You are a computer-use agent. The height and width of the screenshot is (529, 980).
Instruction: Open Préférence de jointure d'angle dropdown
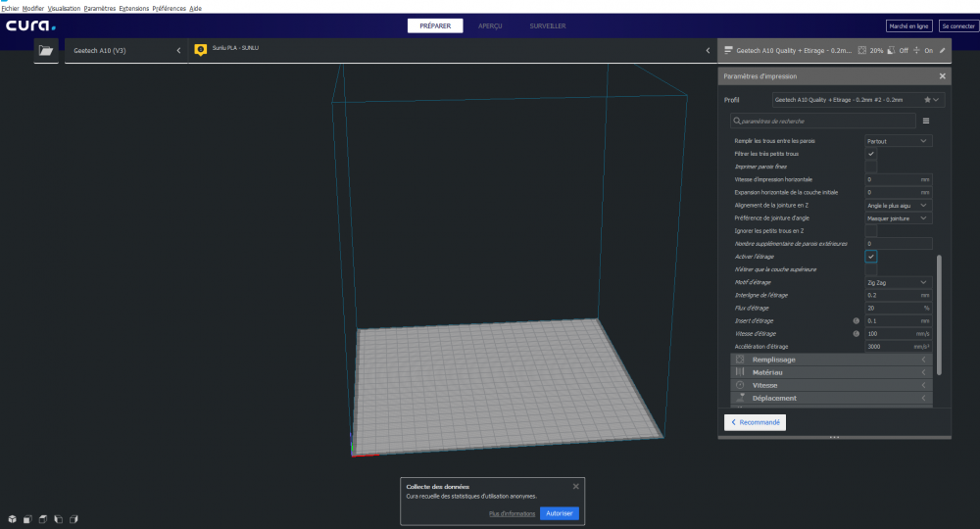coord(899,218)
